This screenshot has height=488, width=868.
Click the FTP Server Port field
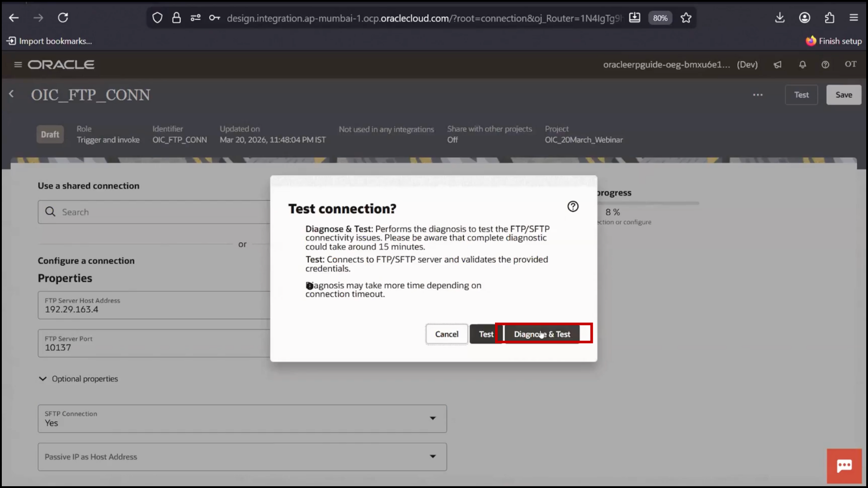tap(154, 343)
